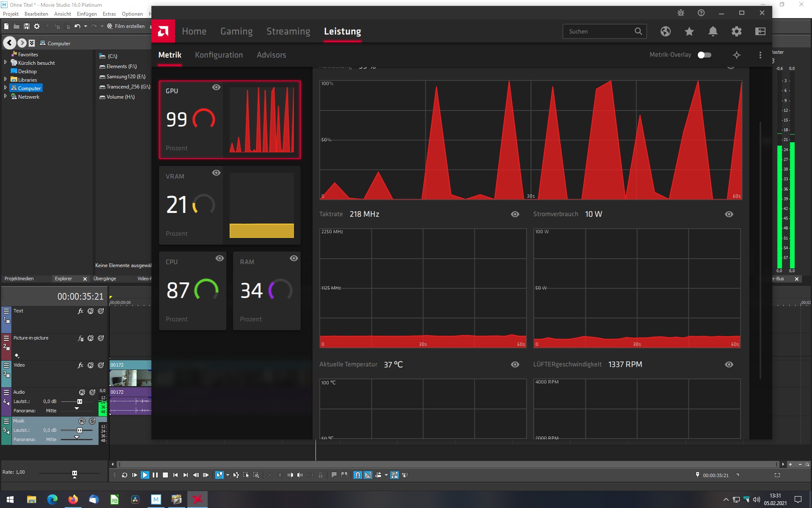Screen dimensions: 812x508
Task: Expand the Netzwerk tree node
Action: point(5,97)
